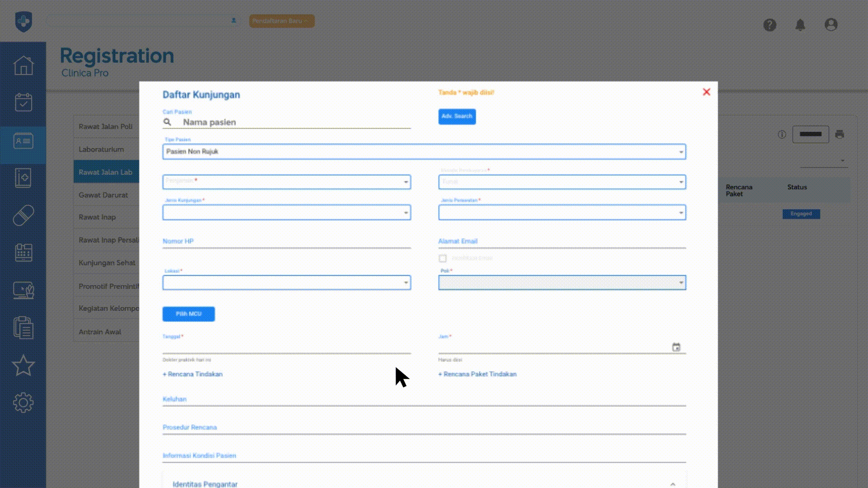Expand the Poli dropdown
Screen dimensions: 868x488
pyautogui.click(x=561, y=283)
